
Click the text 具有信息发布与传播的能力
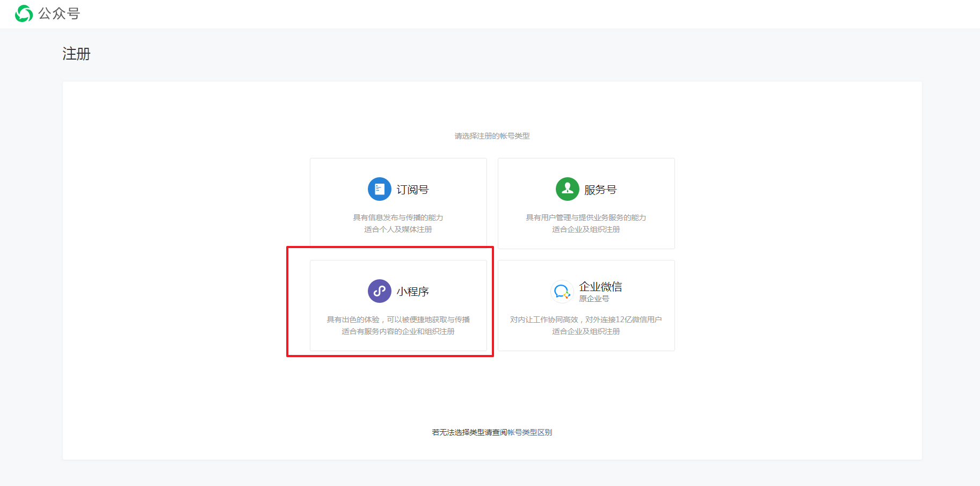398,217
